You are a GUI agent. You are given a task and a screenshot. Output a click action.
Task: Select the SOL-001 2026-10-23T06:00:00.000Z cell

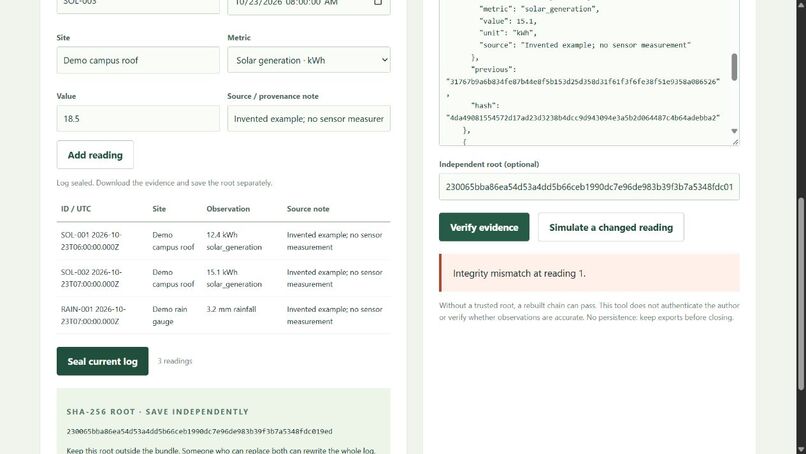point(102,241)
